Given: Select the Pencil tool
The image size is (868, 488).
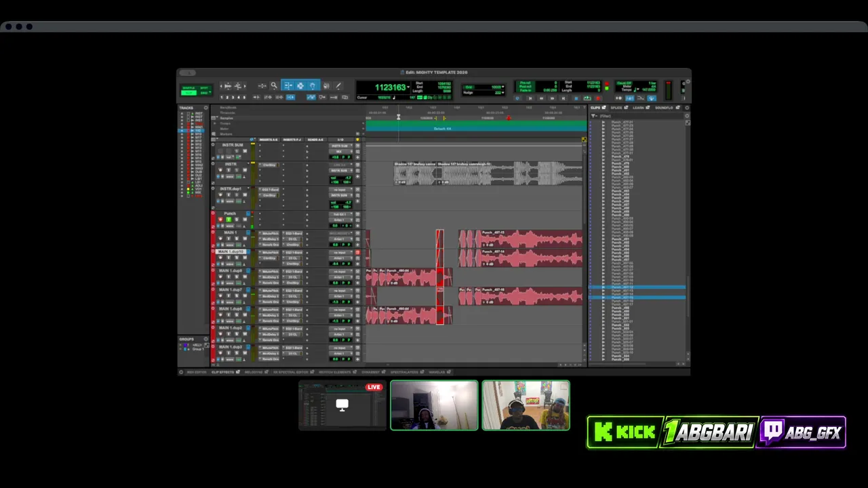Looking at the screenshot, I should pos(338,85).
